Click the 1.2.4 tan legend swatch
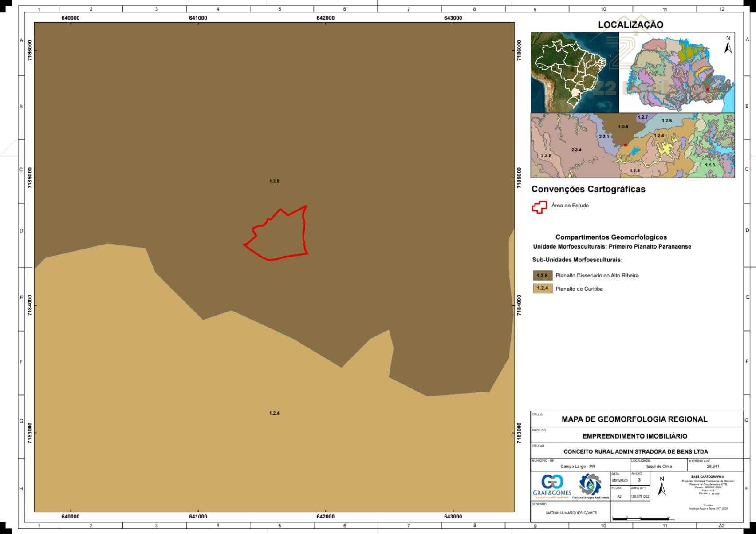 [542, 289]
